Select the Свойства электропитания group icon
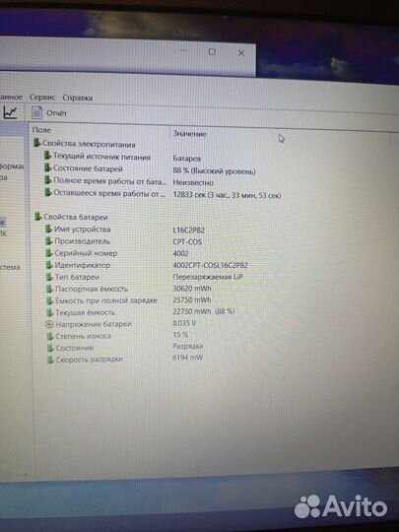Screen dimensions: 399x532 [36, 143]
